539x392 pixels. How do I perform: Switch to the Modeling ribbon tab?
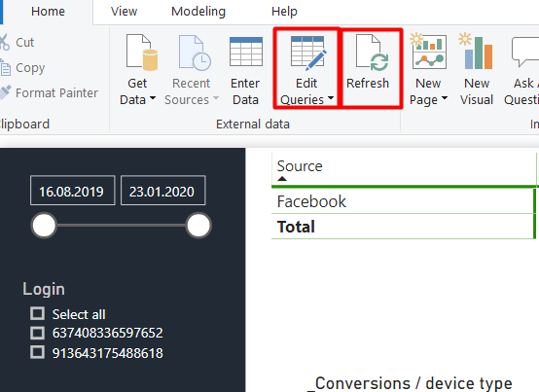[198, 12]
